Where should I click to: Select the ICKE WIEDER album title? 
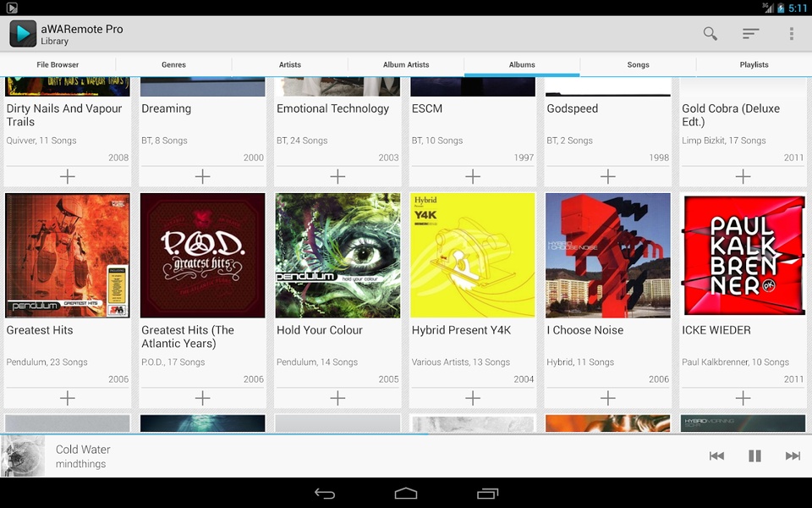[716, 330]
